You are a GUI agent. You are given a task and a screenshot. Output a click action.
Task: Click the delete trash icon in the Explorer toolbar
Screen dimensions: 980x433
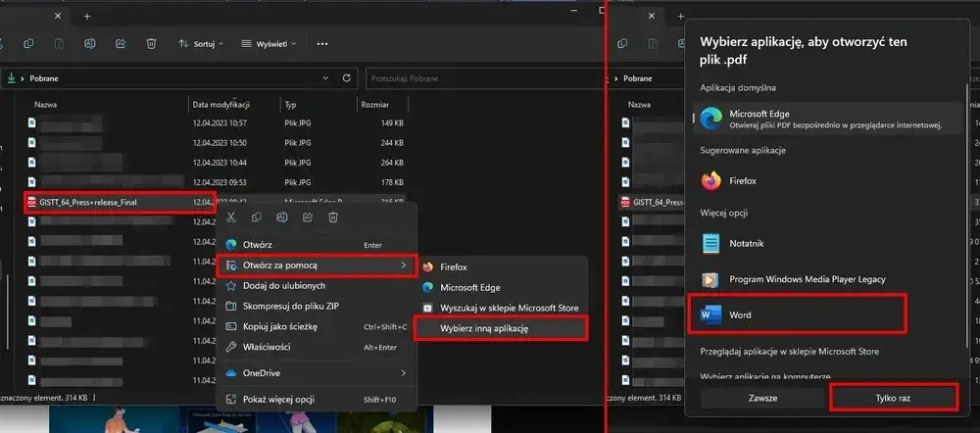pos(151,44)
